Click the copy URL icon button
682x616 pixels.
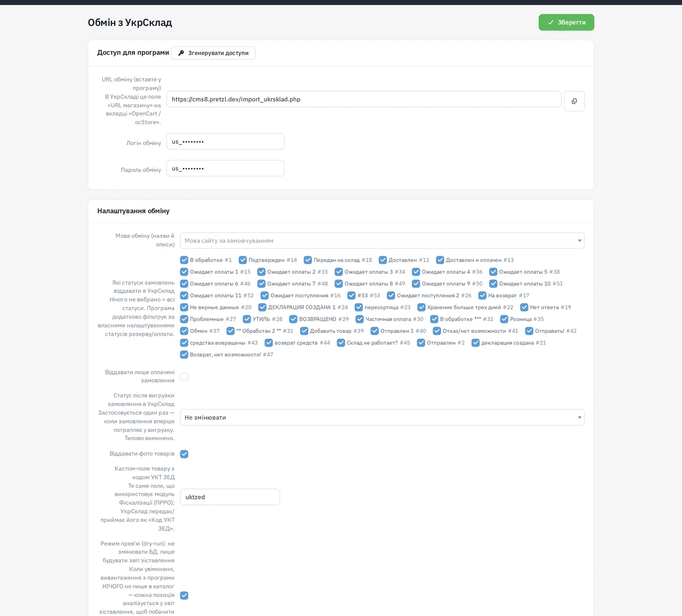pos(574,101)
